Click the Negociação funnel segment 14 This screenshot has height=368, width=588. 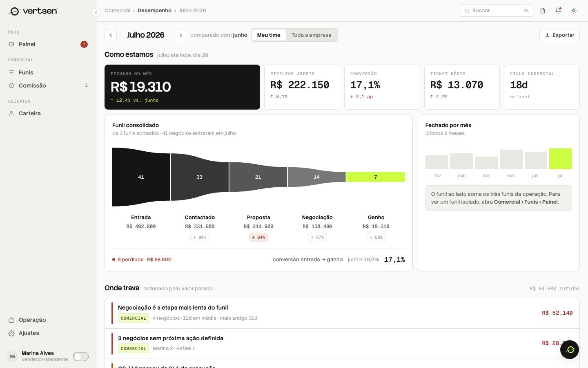(316, 177)
